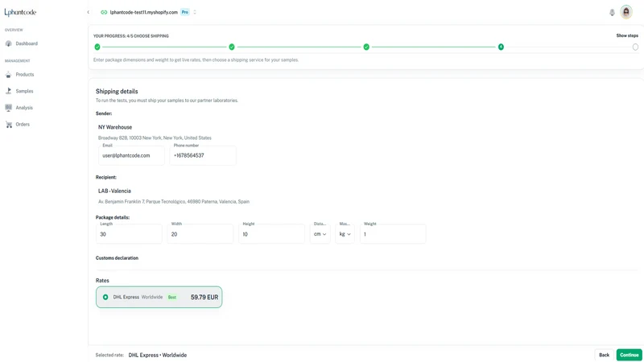This screenshot has width=644, height=362.
Task: Click the Paterna Valencia address text
Action: (174, 202)
